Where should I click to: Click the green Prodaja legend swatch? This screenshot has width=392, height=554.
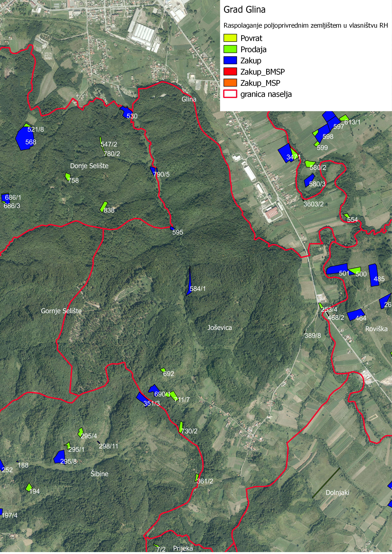pos(230,49)
